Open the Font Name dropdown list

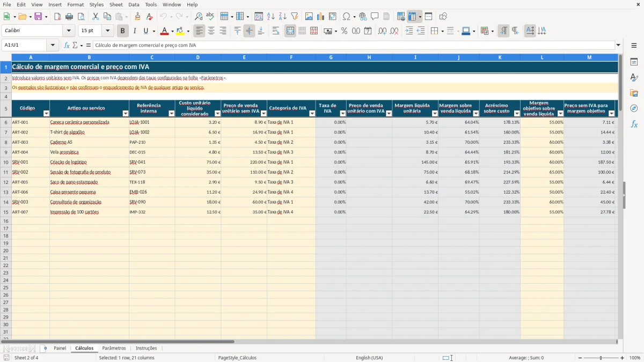[x=69, y=31]
